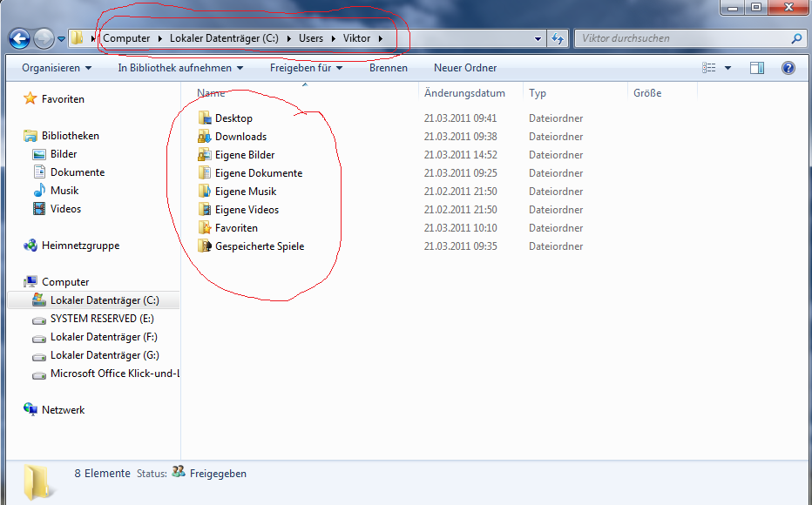
Task: Open the view options dropdown arrow
Action: pyautogui.click(x=727, y=68)
